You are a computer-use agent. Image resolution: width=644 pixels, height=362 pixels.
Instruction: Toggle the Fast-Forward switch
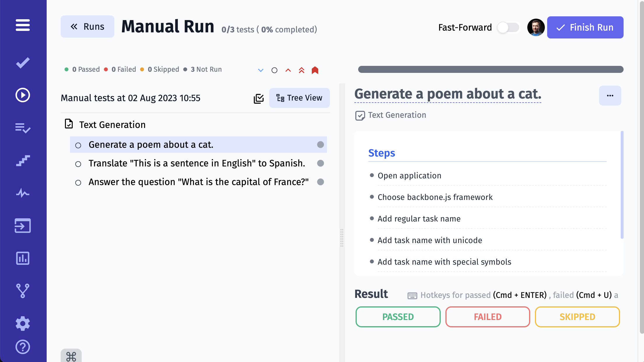[508, 27]
